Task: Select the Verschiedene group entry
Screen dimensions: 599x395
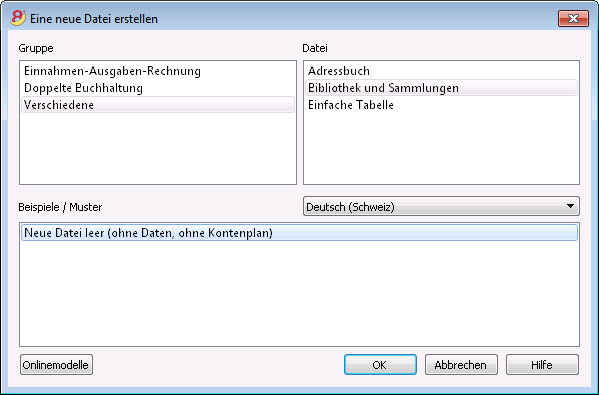Action: click(x=158, y=105)
